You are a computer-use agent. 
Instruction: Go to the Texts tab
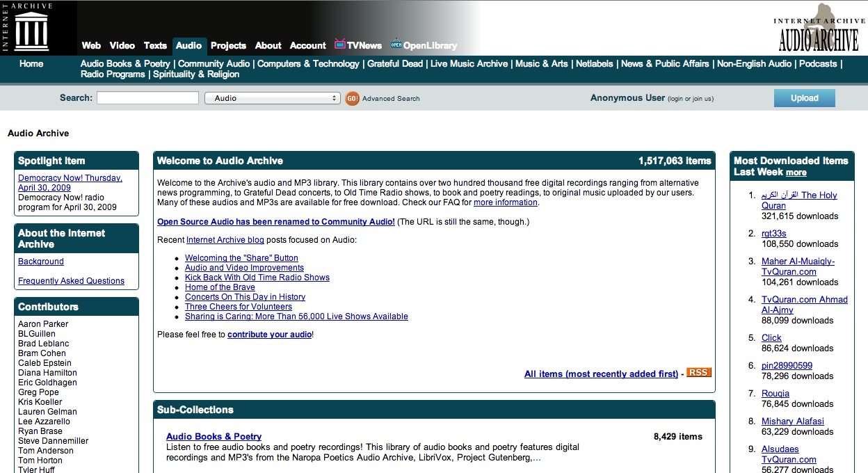point(155,45)
